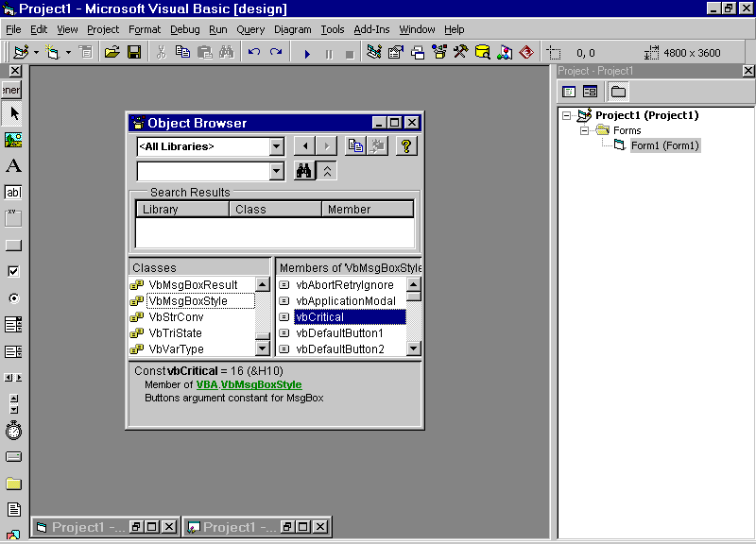Follow the VbMsgBoxStyle link
The width and height of the screenshot is (756, 544).
point(262,384)
